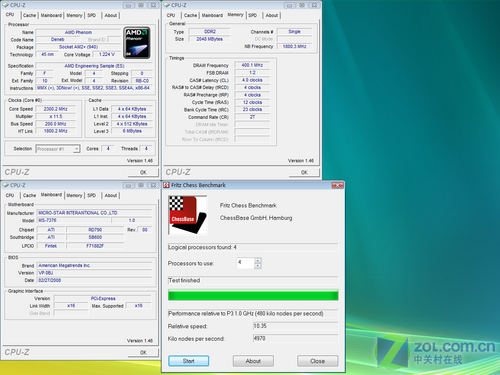Click the Graphic Interface Version PCI-Express
Image resolution: width=500 pixels, height=375 pixels.
click(x=103, y=298)
